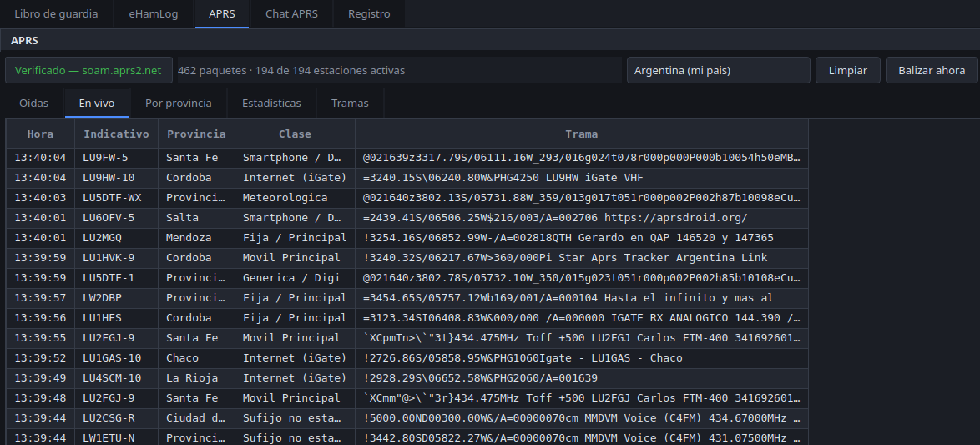Select callsign LU4SCM-10 cell
The height and width of the screenshot is (445, 980).
pyautogui.click(x=116, y=377)
